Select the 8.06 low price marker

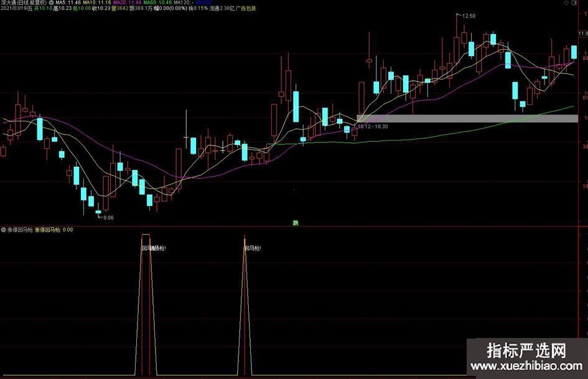(x=108, y=217)
